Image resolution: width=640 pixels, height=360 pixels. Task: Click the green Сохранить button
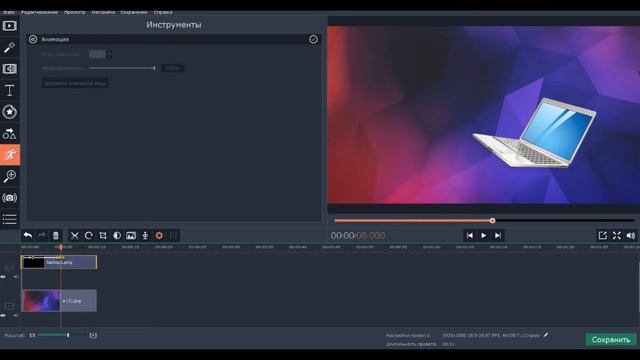coord(611,340)
